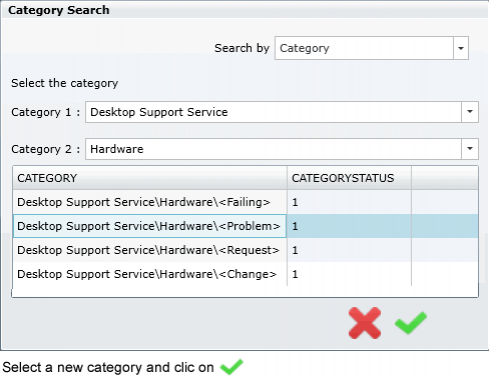This screenshot has width=489, height=380.
Task: Sort by the CATEGORY column header
Action: (150, 178)
